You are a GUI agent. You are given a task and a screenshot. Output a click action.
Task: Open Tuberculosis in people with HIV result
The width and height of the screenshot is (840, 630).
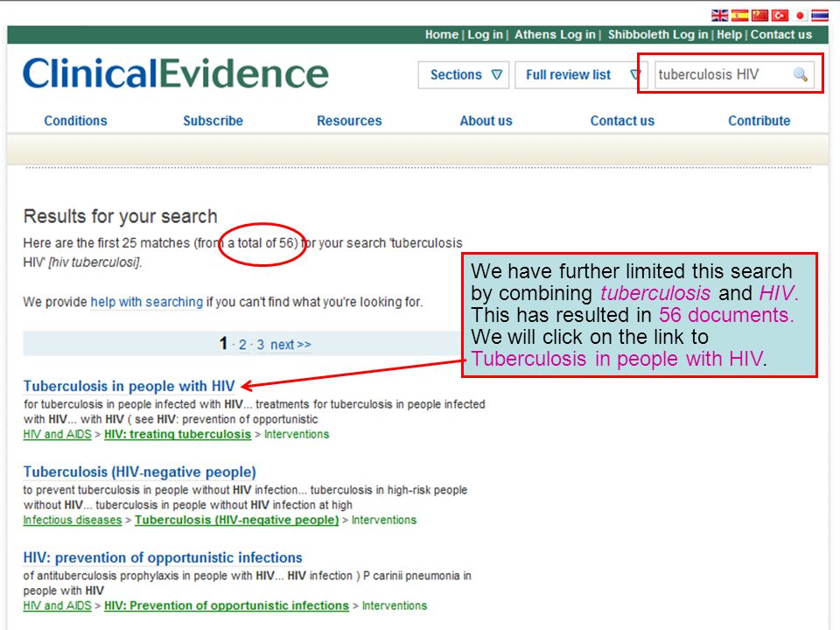[129, 386]
